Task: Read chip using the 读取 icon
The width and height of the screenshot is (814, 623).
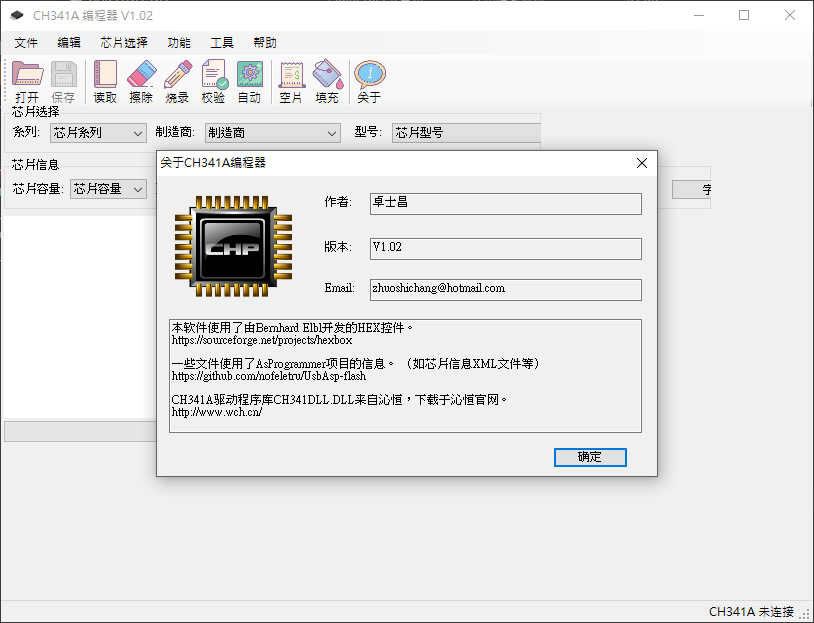Action: (105, 82)
